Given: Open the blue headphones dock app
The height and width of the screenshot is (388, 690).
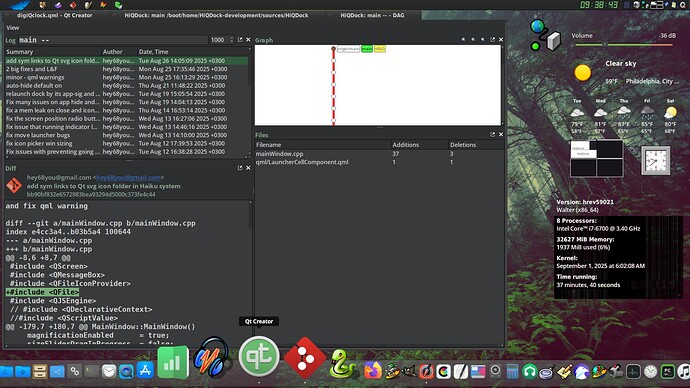Looking at the screenshot, I should click(212, 357).
